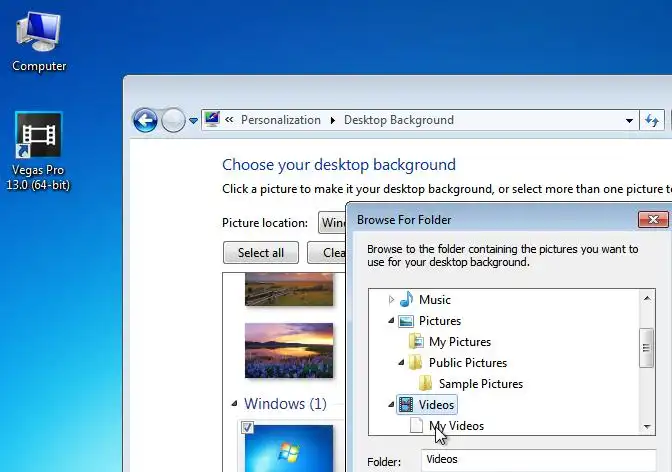Select Public Pictures in the tree
This screenshot has width=672, height=472.
click(468, 363)
